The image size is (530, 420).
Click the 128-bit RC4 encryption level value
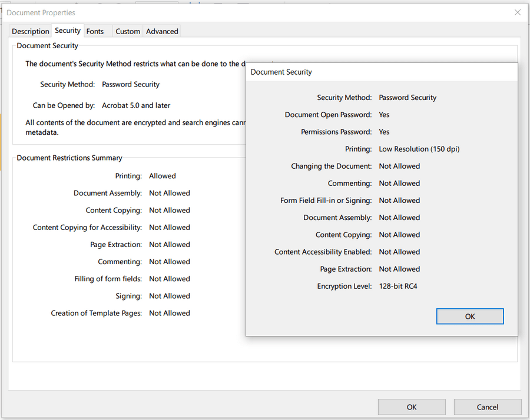click(398, 286)
